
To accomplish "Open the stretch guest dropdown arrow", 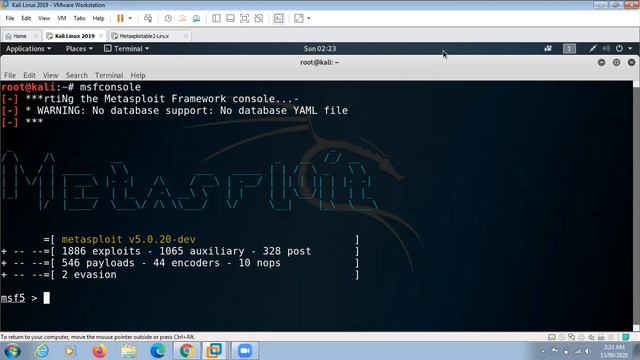I will 309,18.
